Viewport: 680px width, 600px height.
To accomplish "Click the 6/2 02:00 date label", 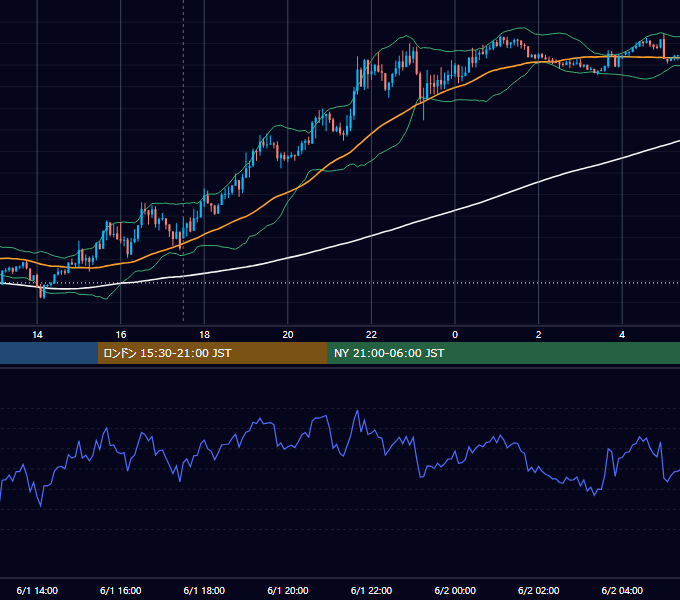I will 539,590.
